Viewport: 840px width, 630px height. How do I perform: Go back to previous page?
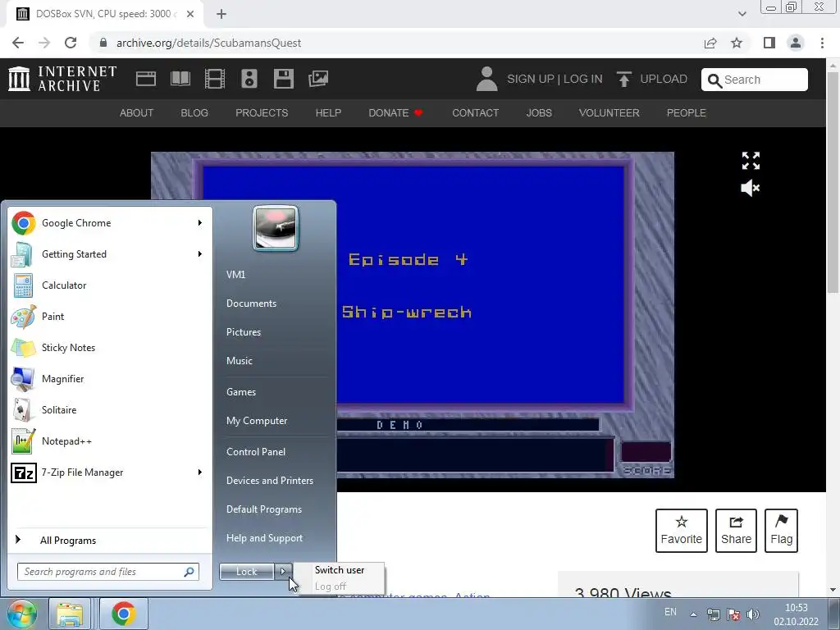pos(18,43)
